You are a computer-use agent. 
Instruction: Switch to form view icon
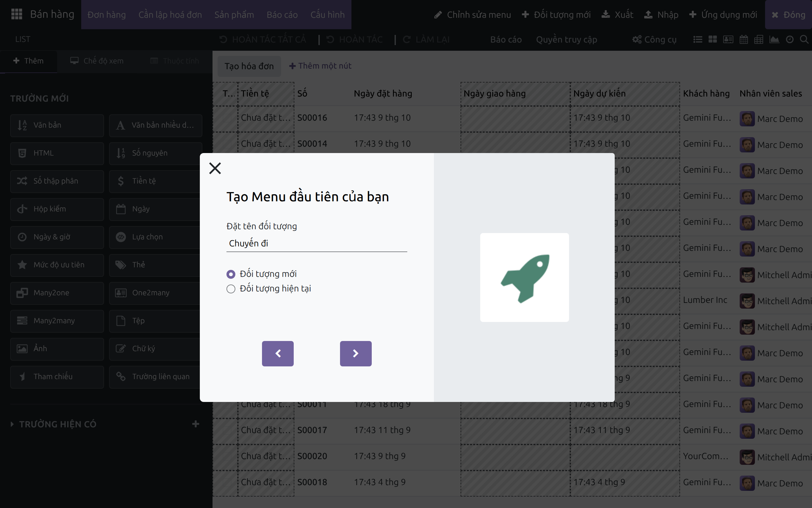728,39
